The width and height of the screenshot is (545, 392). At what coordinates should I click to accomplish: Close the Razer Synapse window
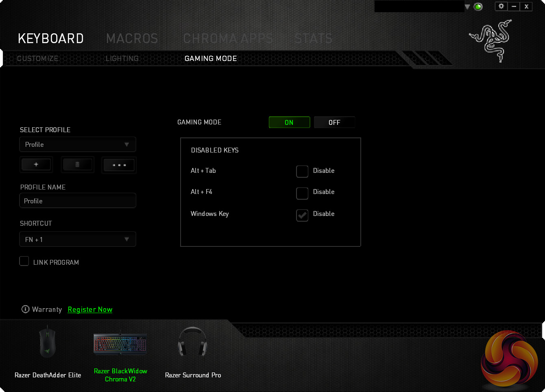pyautogui.click(x=526, y=6)
